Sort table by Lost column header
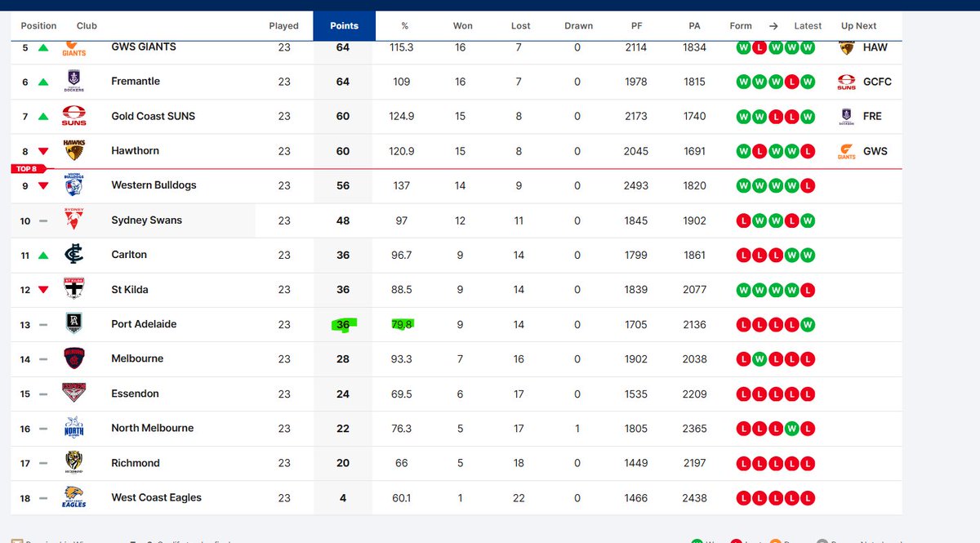Viewport: 980px width, 543px height. click(x=521, y=25)
